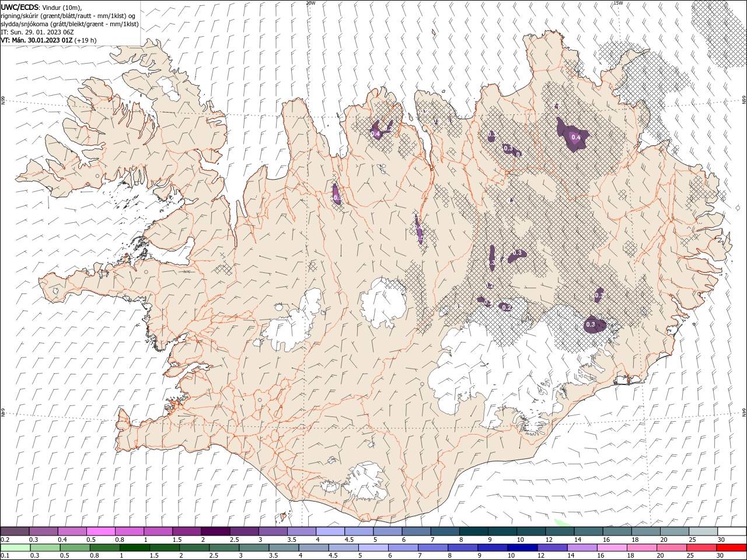Select the 'rigning/skúrir' description line
The width and height of the screenshot is (747, 560).
tap(68, 16)
